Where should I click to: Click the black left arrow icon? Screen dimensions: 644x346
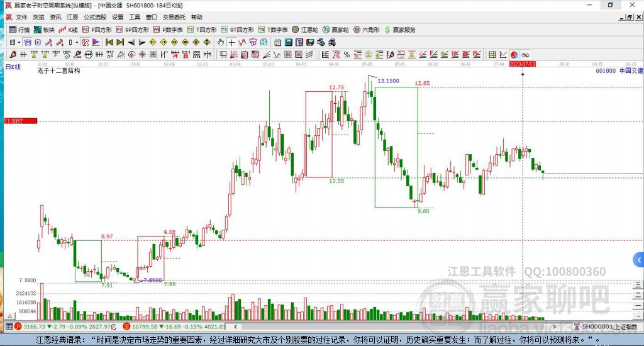point(131,42)
